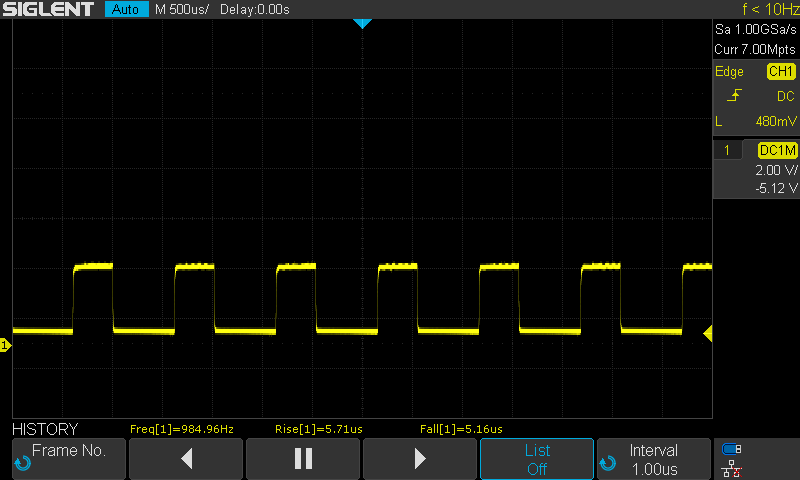Viewport: 800px width, 480px height.
Task: Click the M 500us/ timebase readout
Action: tap(182, 9)
